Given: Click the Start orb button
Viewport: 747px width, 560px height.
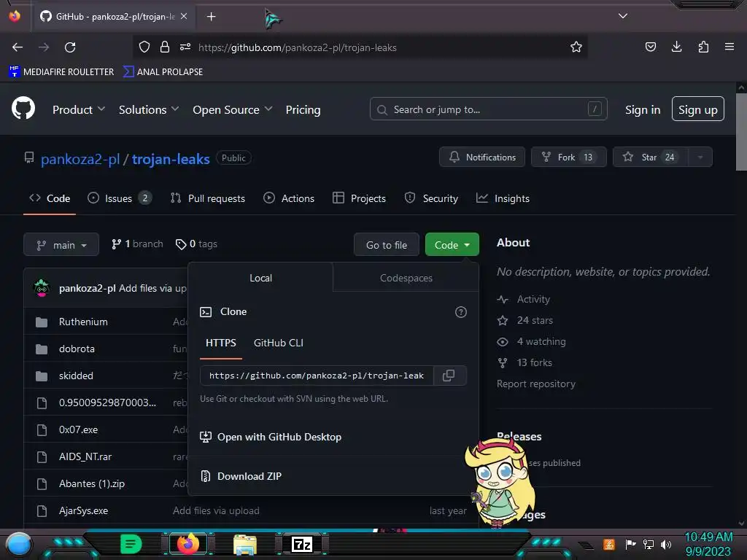Looking at the screenshot, I should click(19, 545).
